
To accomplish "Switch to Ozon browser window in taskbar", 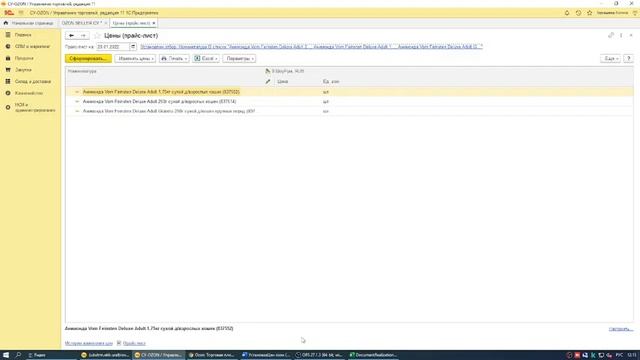I will coord(211,355).
